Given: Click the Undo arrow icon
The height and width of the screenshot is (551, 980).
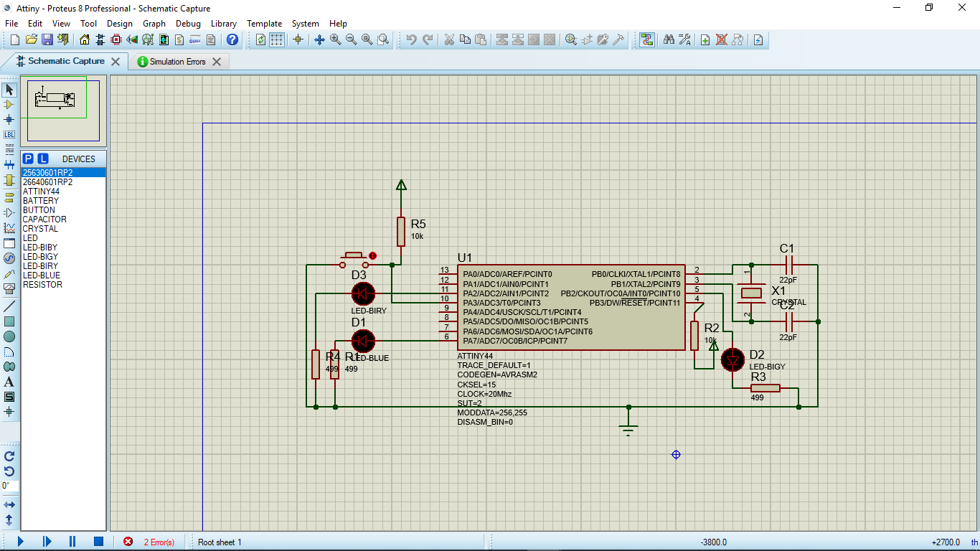Looking at the screenshot, I should 411,39.
